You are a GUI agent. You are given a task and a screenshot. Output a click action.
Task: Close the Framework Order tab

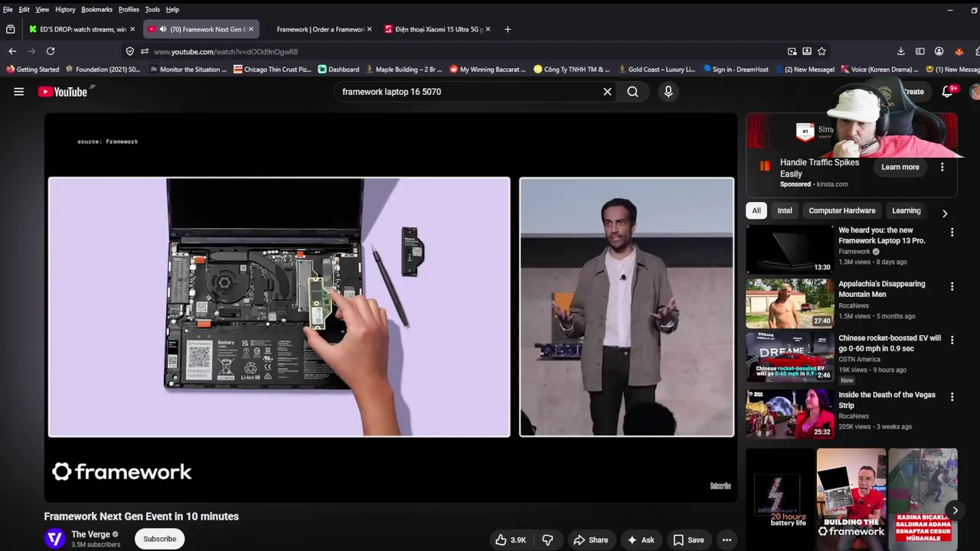[x=369, y=29]
